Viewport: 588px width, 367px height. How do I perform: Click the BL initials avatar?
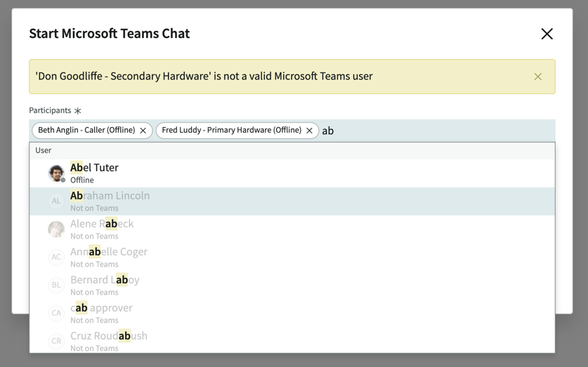coord(56,286)
